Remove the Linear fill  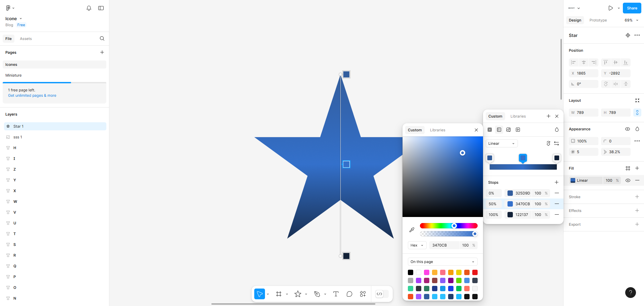click(x=637, y=180)
